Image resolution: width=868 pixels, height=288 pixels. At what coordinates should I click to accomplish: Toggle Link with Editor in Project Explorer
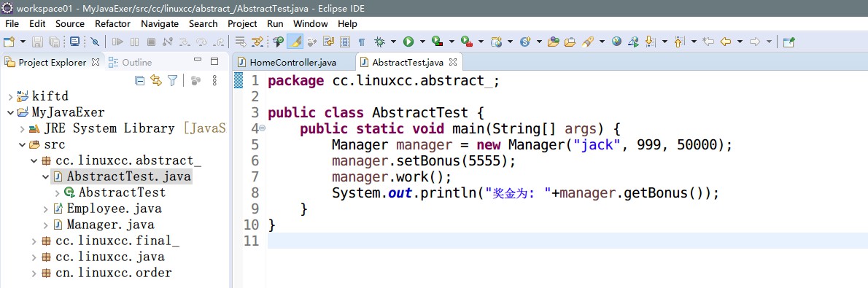[156, 81]
